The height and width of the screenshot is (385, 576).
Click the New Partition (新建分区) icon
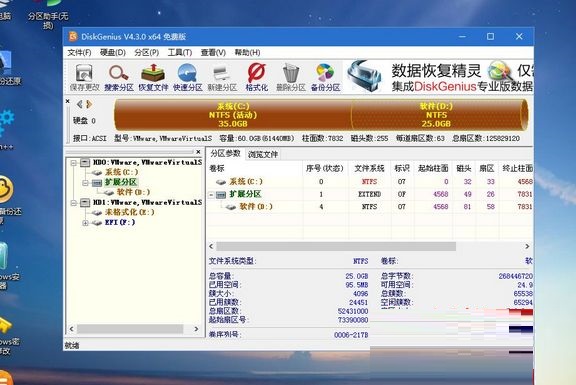[x=222, y=77]
